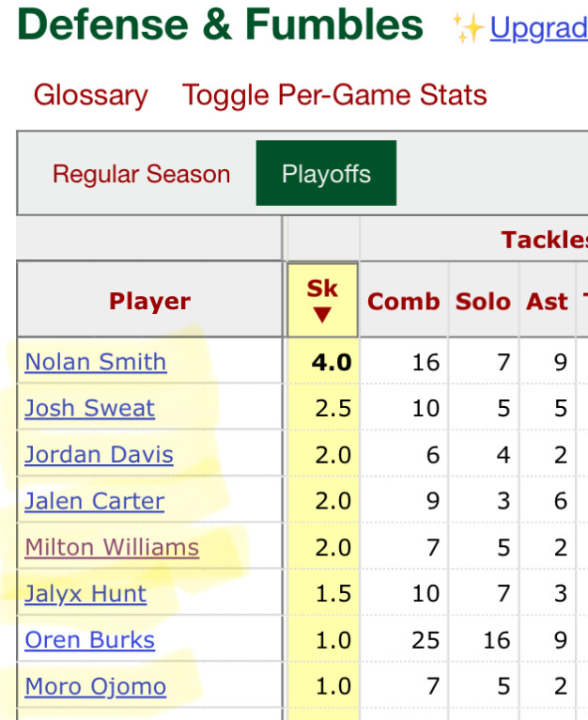Sort by the Player column header

point(149,302)
